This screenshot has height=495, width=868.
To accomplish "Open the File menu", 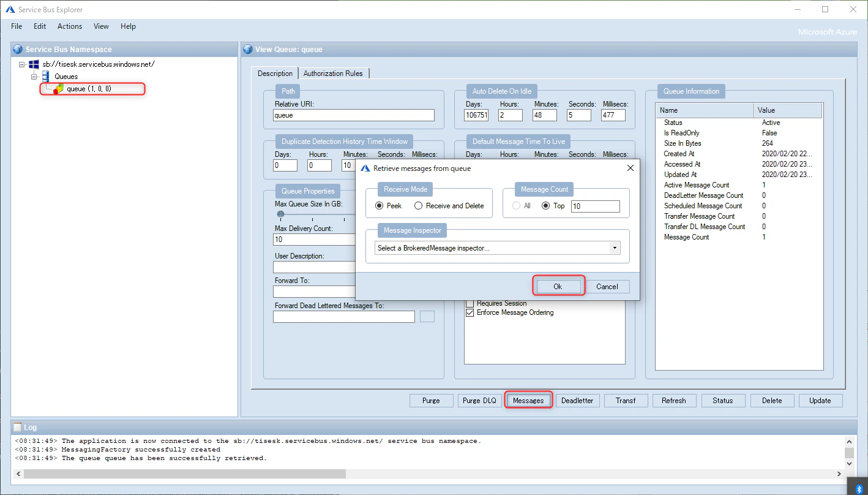I will tap(17, 26).
